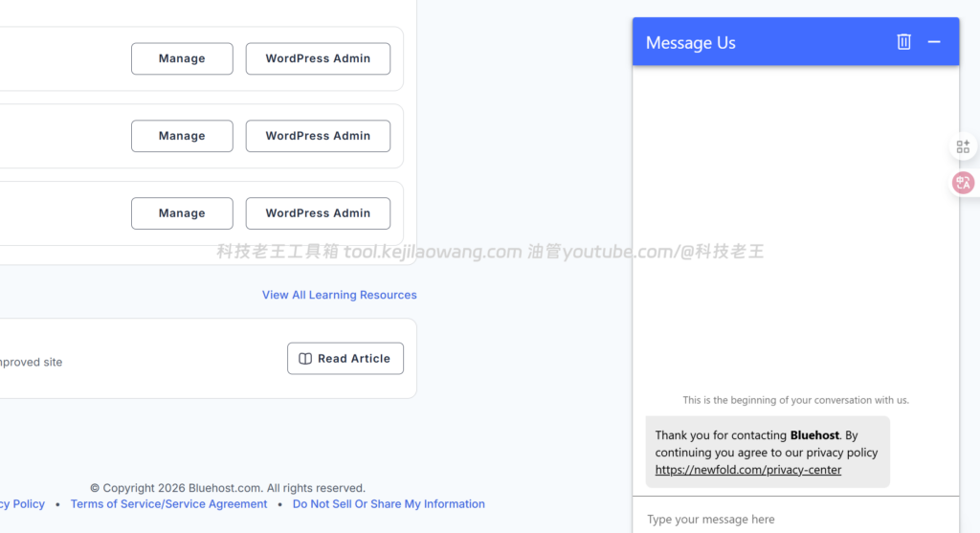Open WordPress Admin for first site row
980x533 pixels.
(318, 58)
